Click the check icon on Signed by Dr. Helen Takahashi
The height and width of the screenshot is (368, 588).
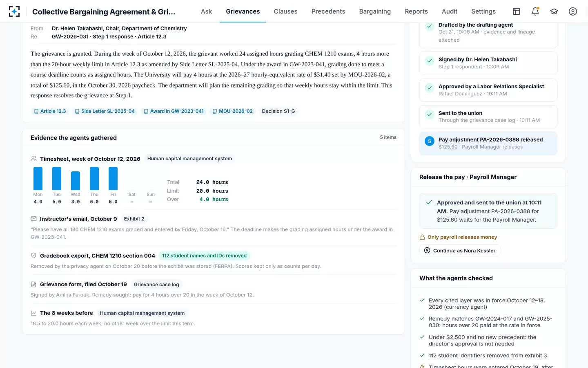tap(430, 61)
